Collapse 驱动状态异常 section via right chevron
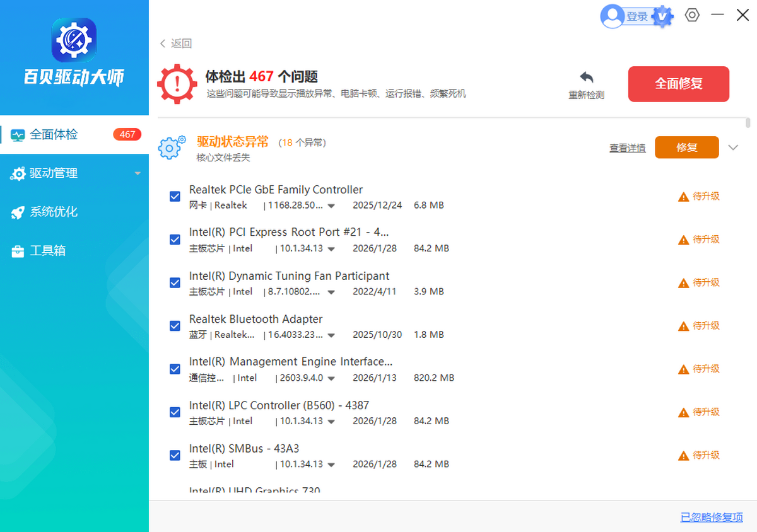Viewport: 757px width, 532px height. [x=733, y=147]
